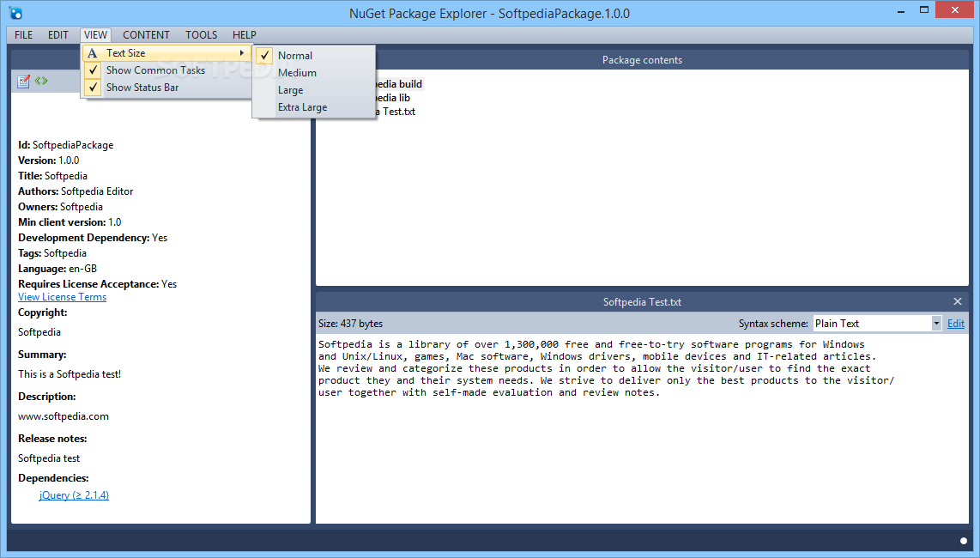The width and height of the screenshot is (980, 558).
Task: Toggle the Show Status Bar option
Action: coord(166,88)
